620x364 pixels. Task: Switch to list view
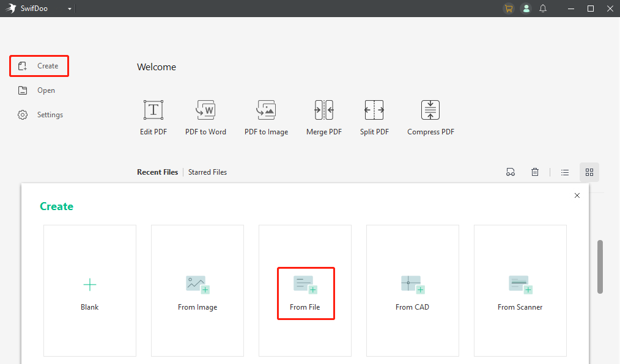tap(564, 172)
